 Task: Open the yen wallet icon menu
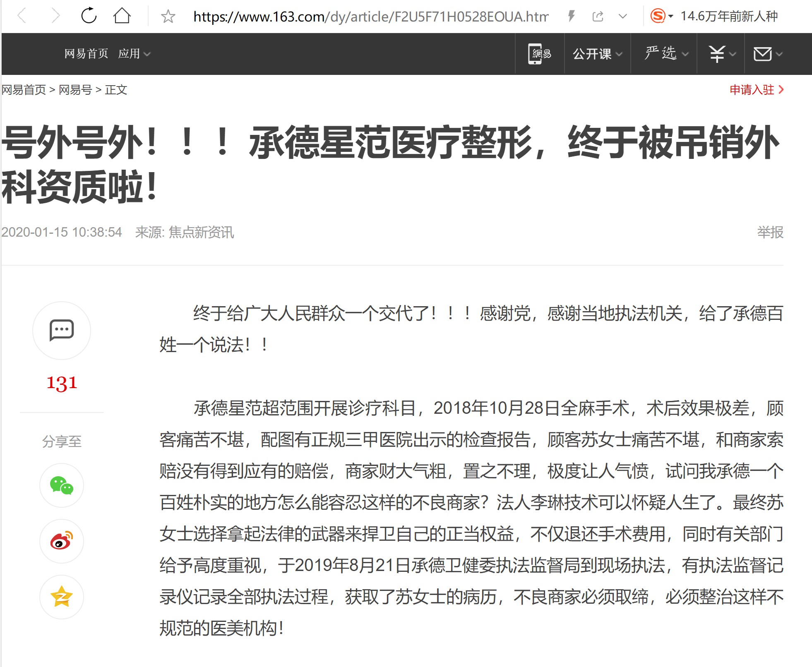(722, 54)
